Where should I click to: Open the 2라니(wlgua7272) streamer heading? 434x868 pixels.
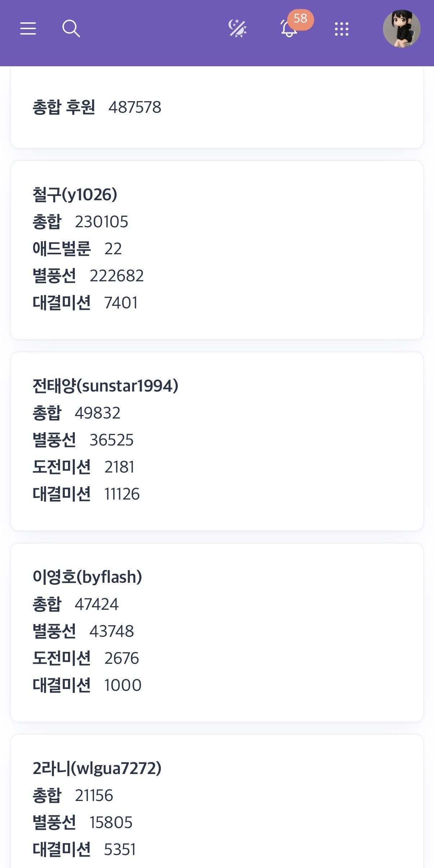[97, 768]
